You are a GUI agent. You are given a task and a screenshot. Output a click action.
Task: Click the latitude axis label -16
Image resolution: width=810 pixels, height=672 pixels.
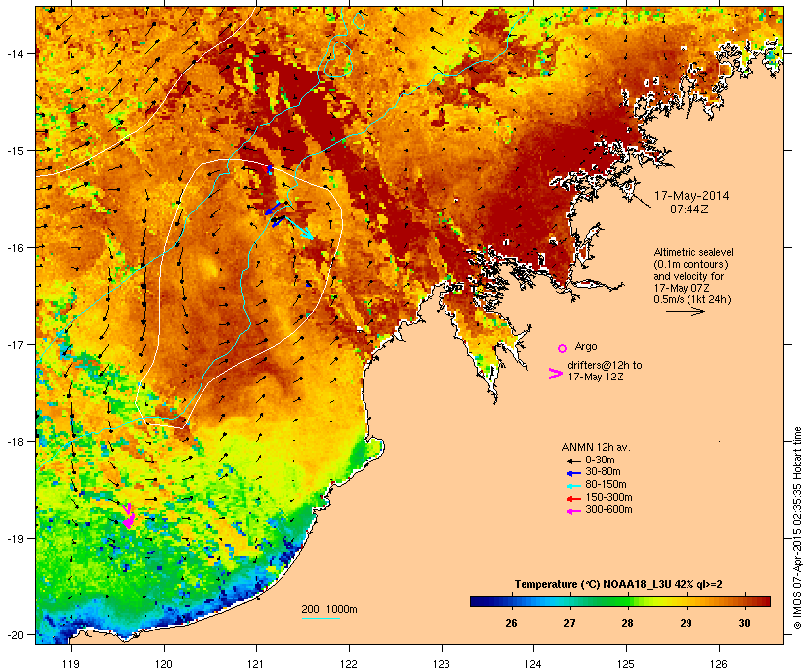[15, 248]
